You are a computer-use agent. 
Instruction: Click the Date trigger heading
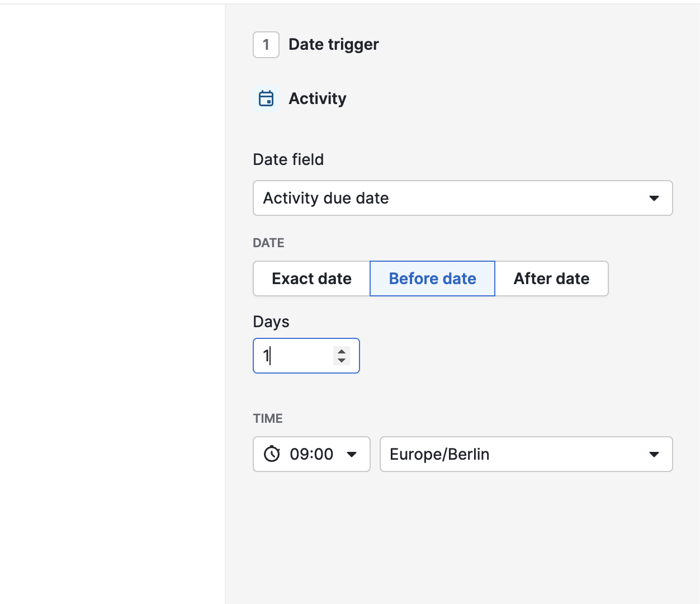point(334,45)
